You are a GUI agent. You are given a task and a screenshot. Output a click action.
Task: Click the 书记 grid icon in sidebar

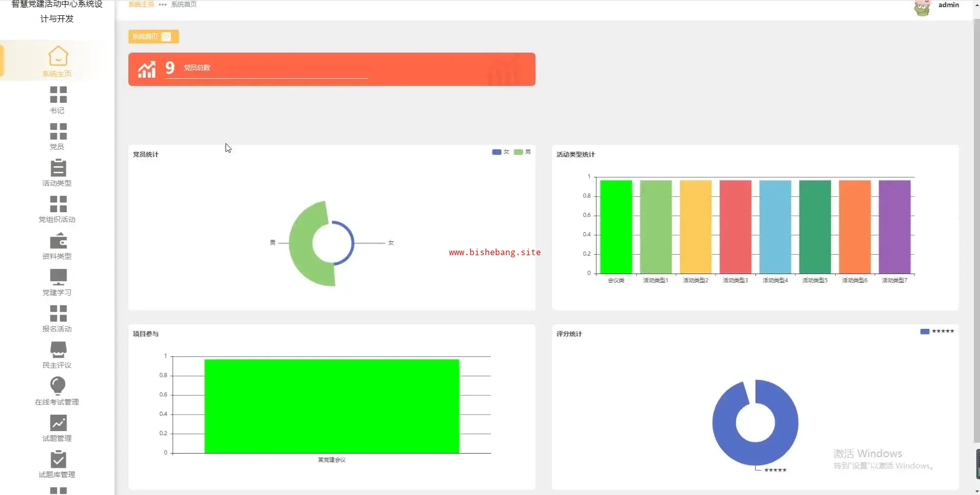pyautogui.click(x=58, y=95)
